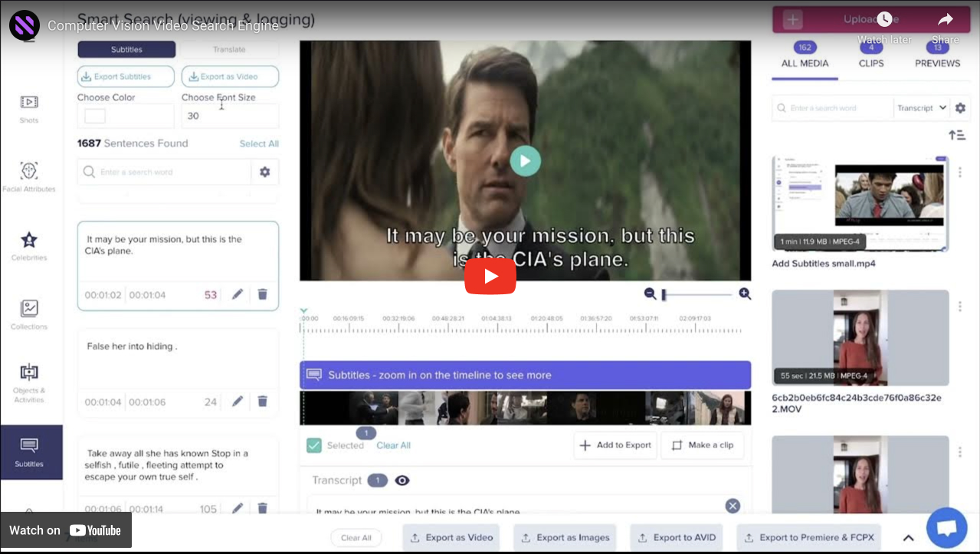Click the sentence search word field
980x554 pixels.
click(165, 172)
